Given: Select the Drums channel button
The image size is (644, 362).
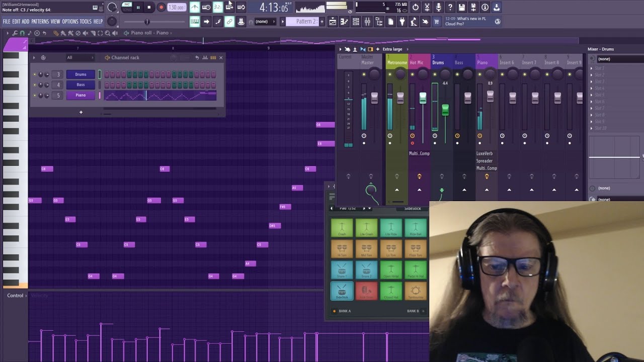Looking at the screenshot, I should coord(80,74).
